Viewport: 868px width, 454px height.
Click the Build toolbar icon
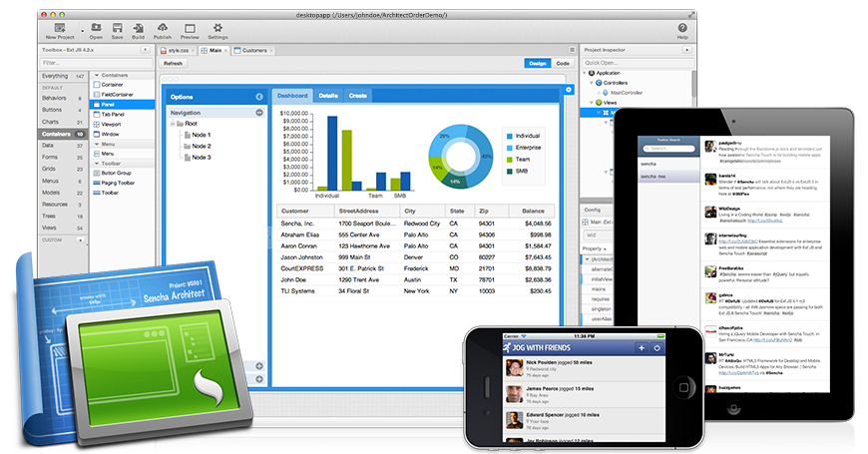[139, 28]
